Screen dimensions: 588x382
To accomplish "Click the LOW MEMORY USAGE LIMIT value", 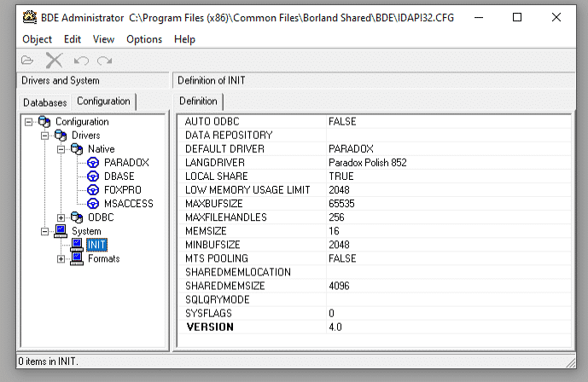I will coord(339,190).
